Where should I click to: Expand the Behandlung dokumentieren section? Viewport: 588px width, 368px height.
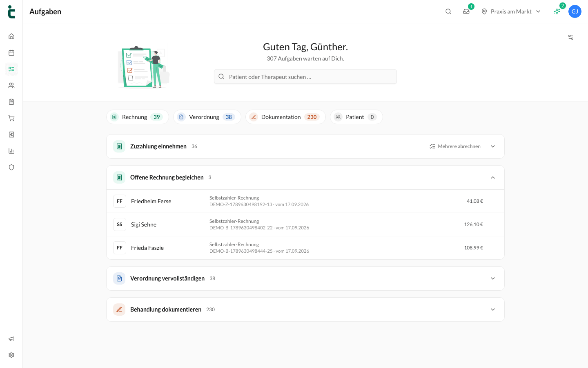click(493, 310)
